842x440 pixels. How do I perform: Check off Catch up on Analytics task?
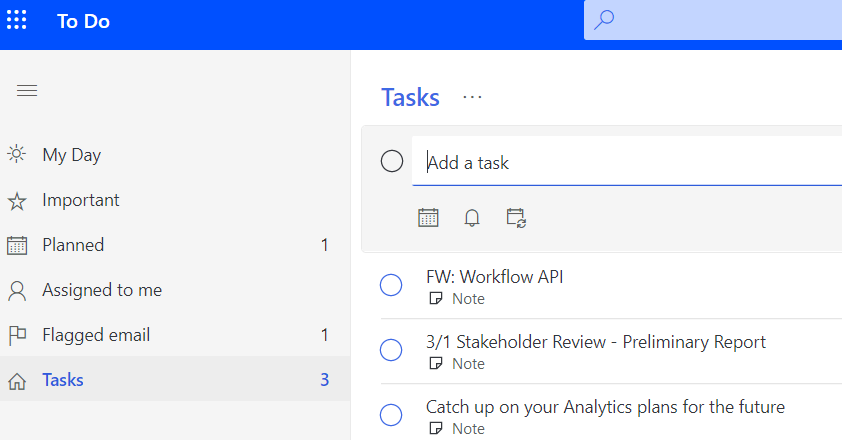click(x=391, y=415)
